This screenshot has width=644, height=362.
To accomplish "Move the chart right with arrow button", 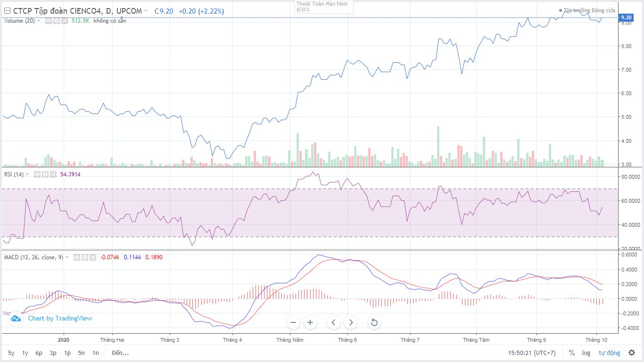I will click(x=351, y=322).
